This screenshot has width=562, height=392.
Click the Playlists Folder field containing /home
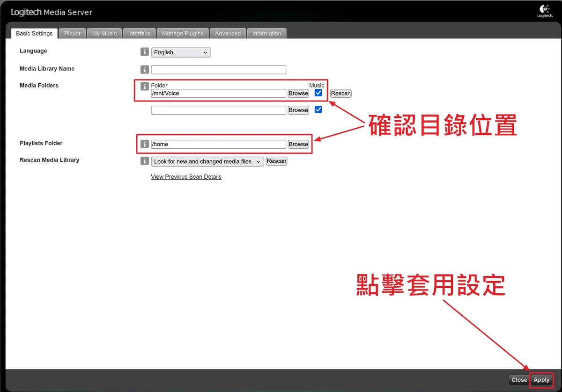pyautogui.click(x=218, y=144)
